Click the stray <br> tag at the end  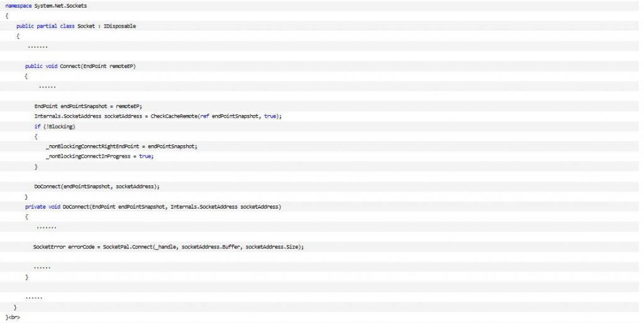pos(14,317)
